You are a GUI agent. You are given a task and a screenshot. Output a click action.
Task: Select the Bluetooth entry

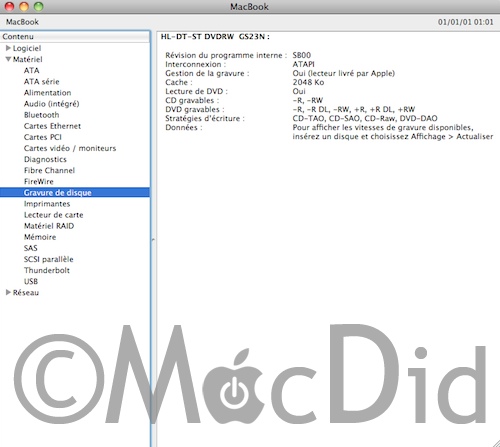(42, 115)
